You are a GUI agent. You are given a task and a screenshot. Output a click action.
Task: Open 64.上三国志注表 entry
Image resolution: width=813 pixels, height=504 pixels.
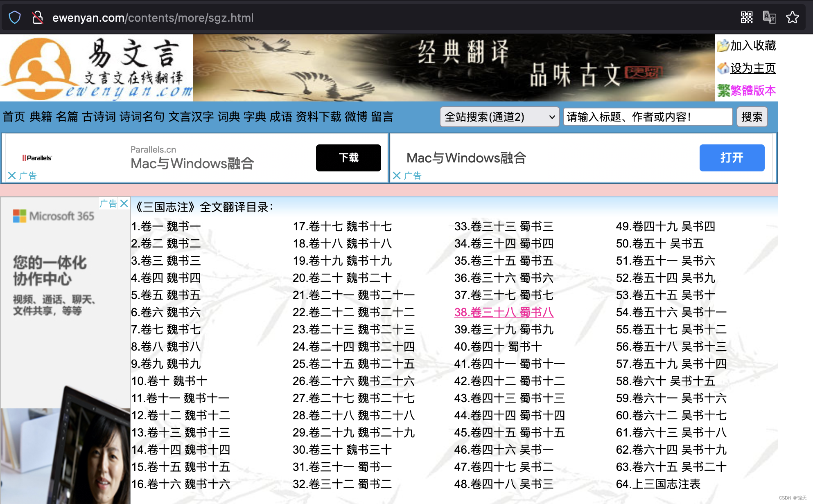(658, 484)
